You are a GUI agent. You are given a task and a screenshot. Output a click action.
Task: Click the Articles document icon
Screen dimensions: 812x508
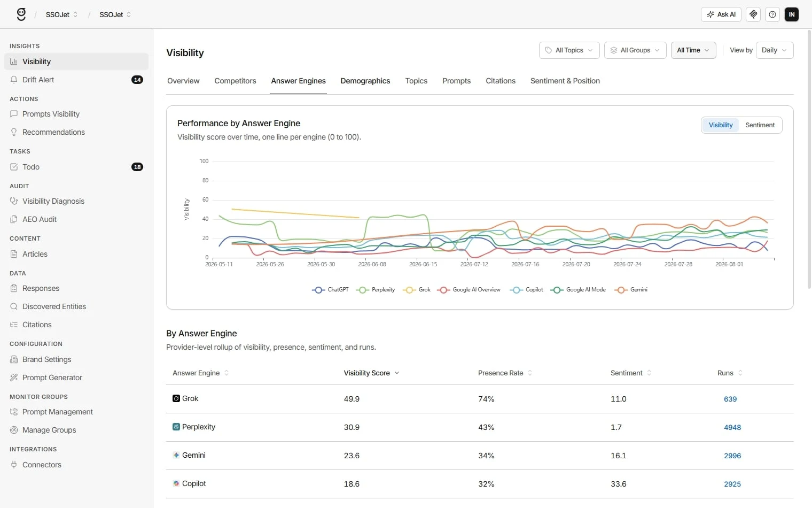point(14,254)
